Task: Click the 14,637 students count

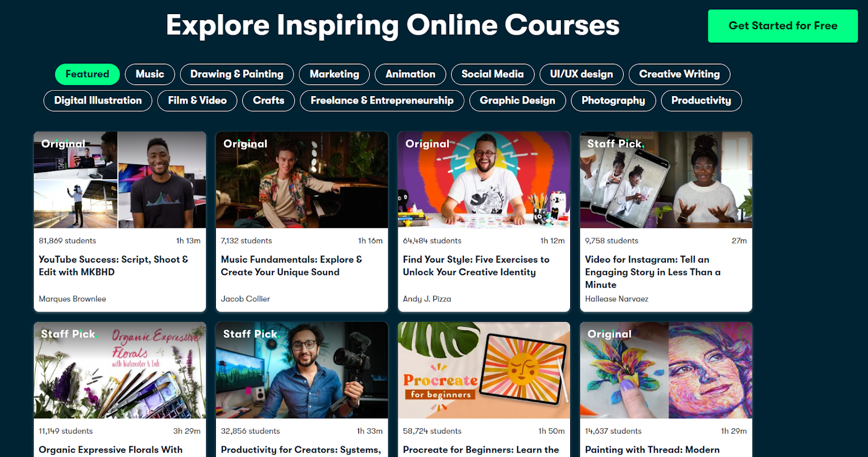Action: (x=613, y=431)
